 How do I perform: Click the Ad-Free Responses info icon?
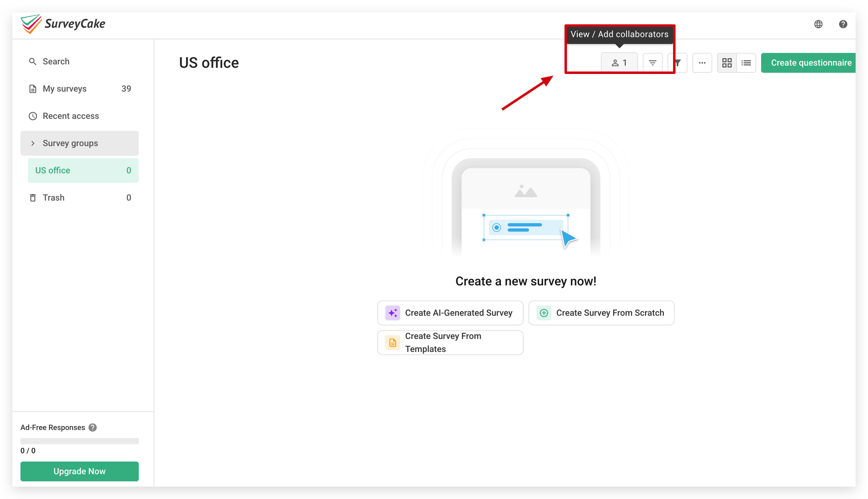click(93, 427)
